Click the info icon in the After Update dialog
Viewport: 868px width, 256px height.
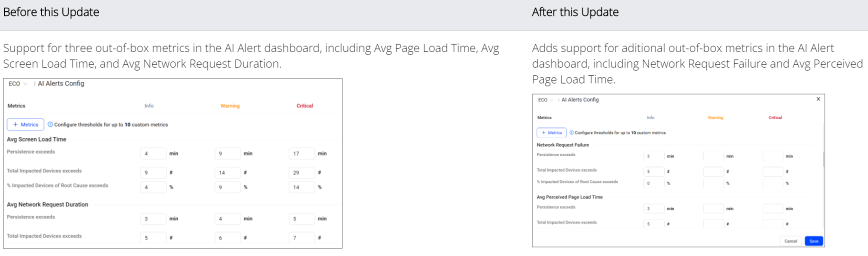571,133
